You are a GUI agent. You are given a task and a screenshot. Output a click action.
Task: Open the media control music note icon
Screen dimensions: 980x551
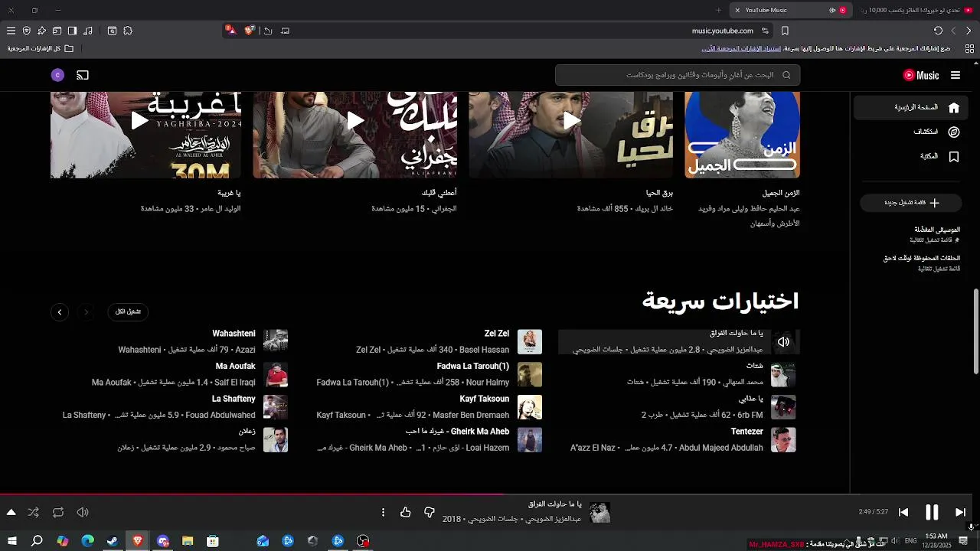tap(88, 31)
